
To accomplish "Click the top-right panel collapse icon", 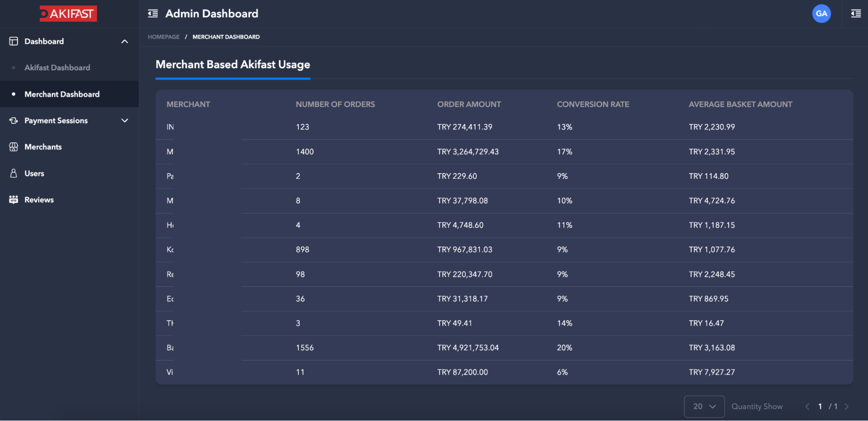I will (856, 13).
